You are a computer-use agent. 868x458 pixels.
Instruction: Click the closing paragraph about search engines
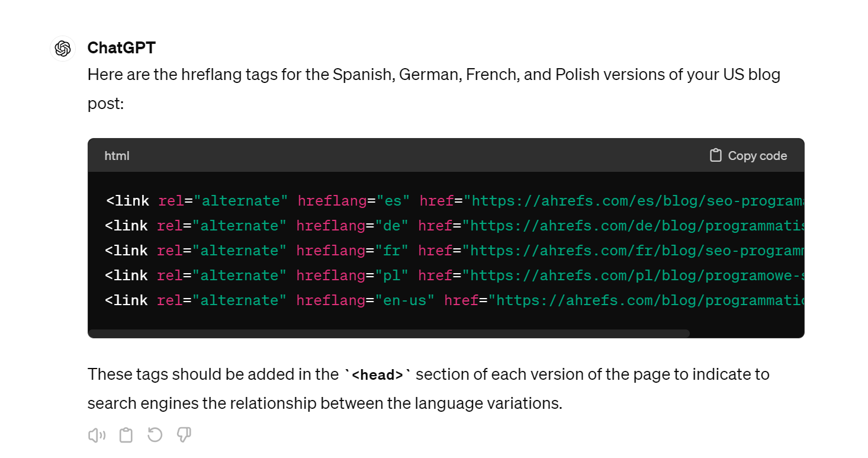428,389
